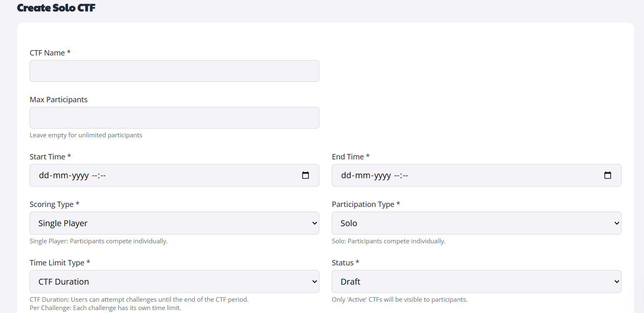Open the Start Time calendar picker icon
This screenshot has width=644, height=313.
pyautogui.click(x=306, y=175)
